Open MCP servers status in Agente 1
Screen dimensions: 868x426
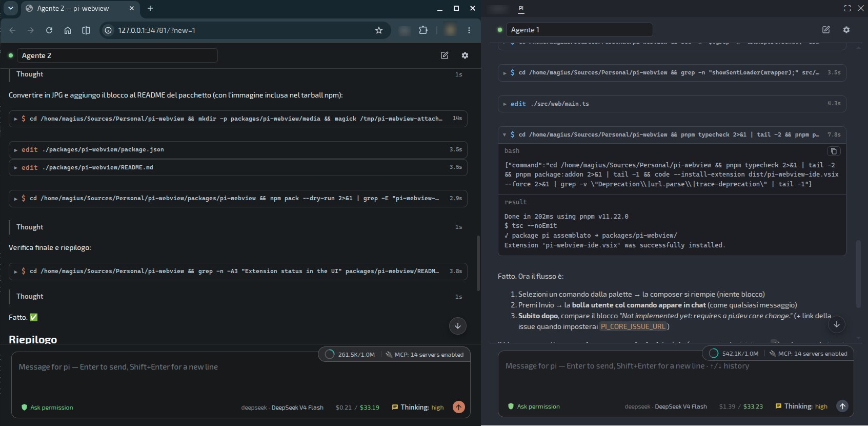point(809,354)
